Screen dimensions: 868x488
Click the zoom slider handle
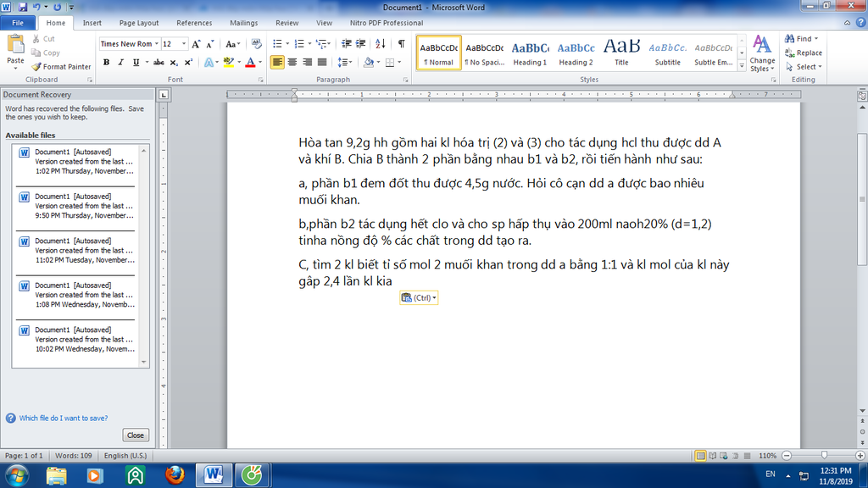824,455
